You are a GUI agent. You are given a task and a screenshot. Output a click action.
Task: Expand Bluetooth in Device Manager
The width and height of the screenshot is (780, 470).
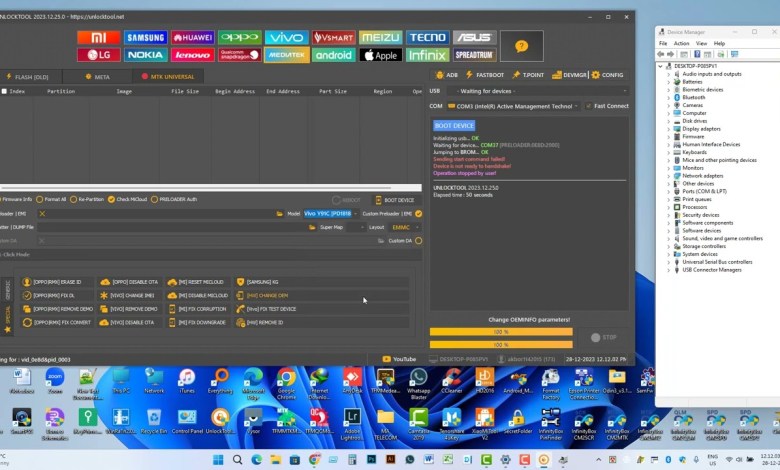tap(668, 97)
